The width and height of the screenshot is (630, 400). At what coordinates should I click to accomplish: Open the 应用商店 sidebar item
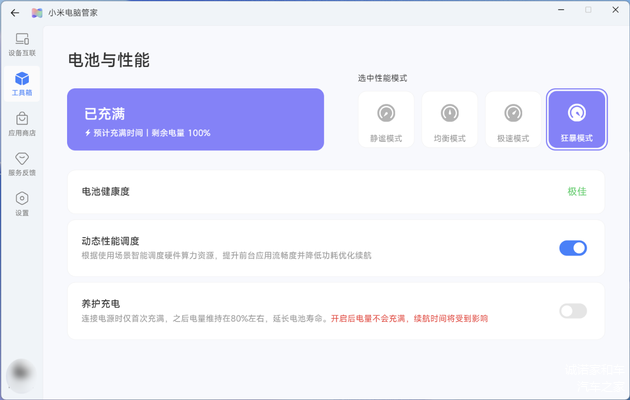tap(22, 123)
